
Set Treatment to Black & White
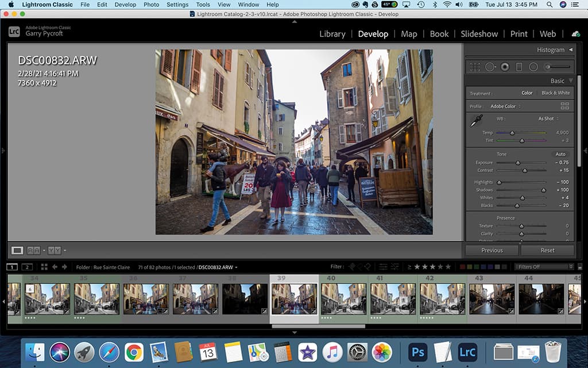click(x=555, y=93)
